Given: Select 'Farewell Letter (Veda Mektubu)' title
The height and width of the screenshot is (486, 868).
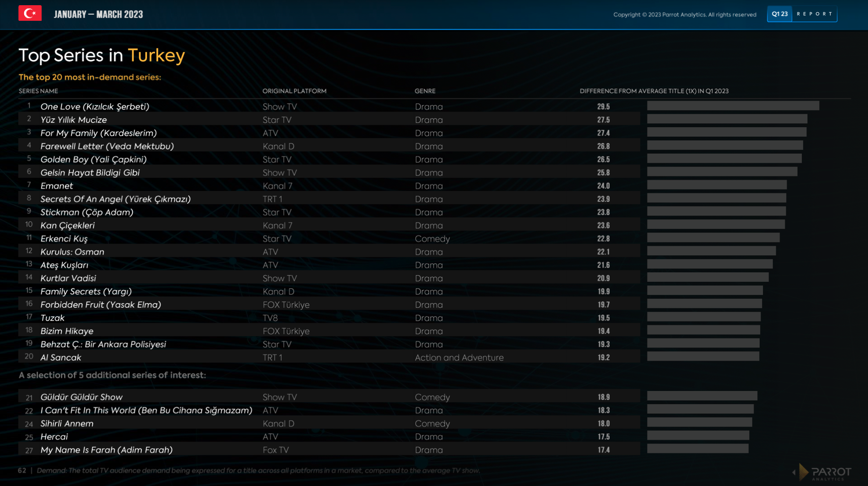Looking at the screenshot, I should click(107, 147).
